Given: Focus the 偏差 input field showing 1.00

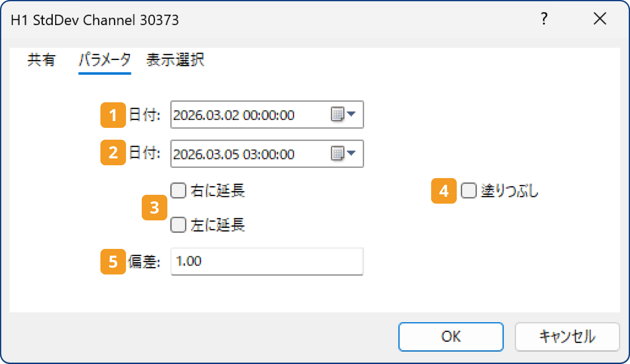Looking at the screenshot, I should (x=267, y=261).
